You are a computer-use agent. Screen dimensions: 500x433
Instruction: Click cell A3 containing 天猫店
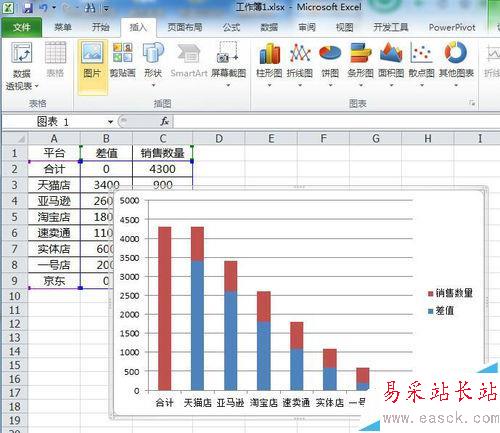(54, 185)
